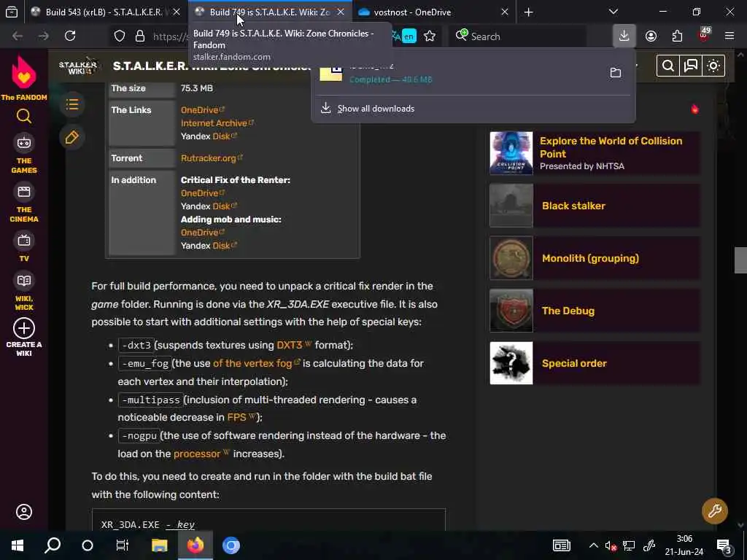Image resolution: width=747 pixels, height=560 pixels.
Task: Open the Monolith (grouping) article card
Action: point(595,258)
